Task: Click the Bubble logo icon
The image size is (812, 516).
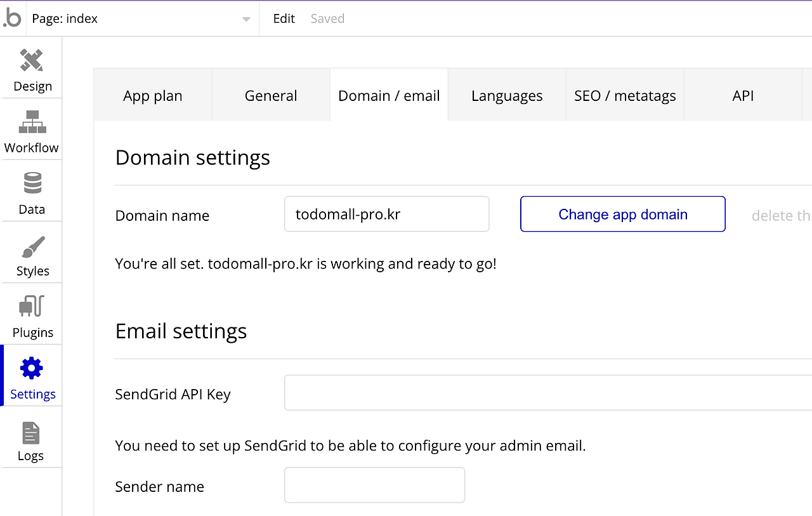Action: click(x=12, y=18)
